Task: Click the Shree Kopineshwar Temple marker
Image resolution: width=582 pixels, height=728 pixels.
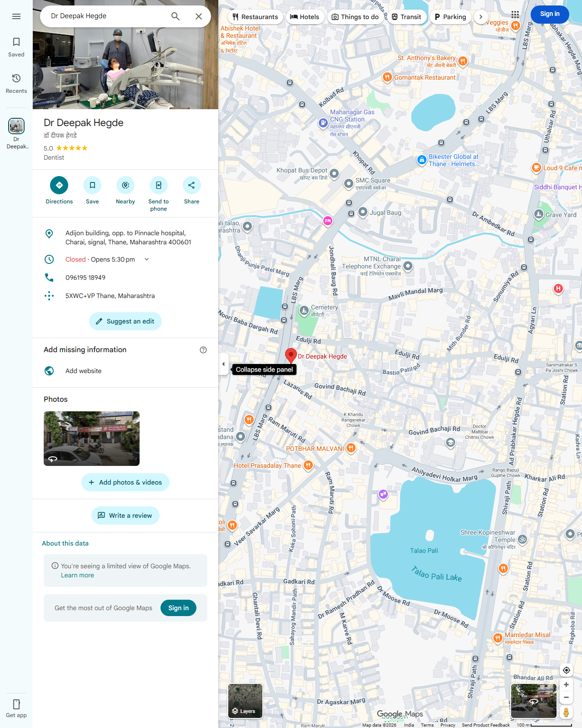Action: coord(522,540)
